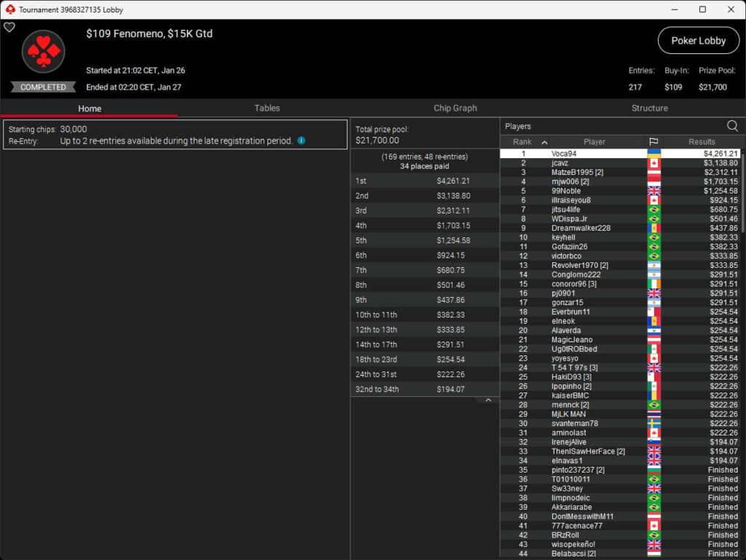
Task: Open the Chip Graph tab
Action: pyautogui.click(x=455, y=108)
